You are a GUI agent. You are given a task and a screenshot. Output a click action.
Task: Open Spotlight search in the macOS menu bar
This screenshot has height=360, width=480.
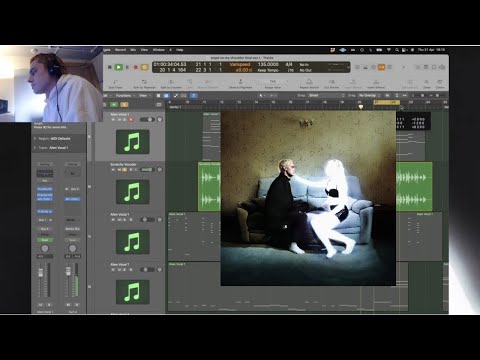click(x=397, y=50)
